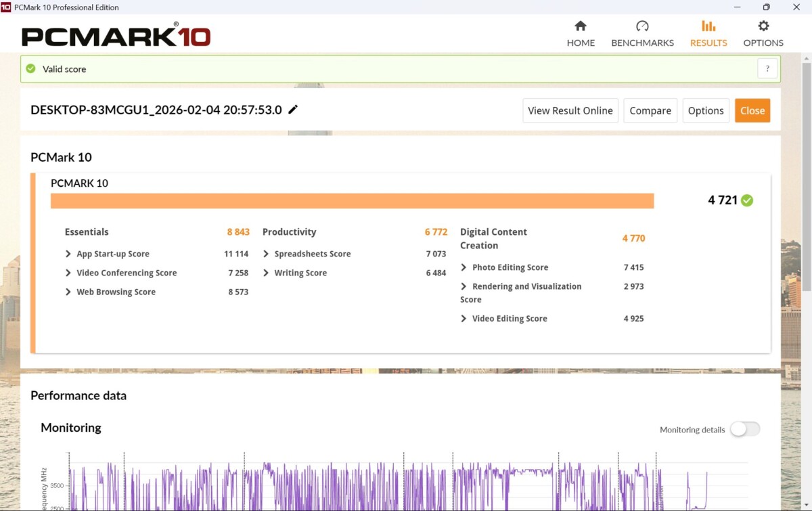This screenshot has height=511, width=812.
Task: Expand the App Start-up Score row
Action: [x=68, y=254]
